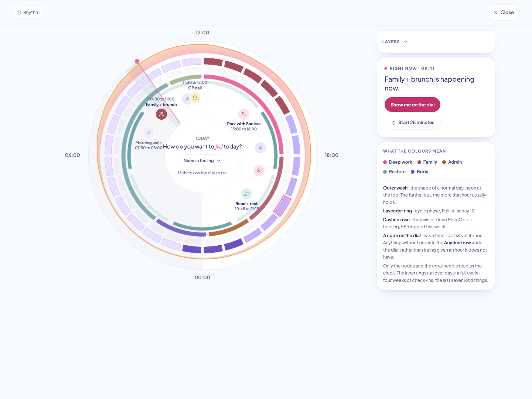
Task: Close the dial view
Action: pyautogui.click(x=504, y=13)
